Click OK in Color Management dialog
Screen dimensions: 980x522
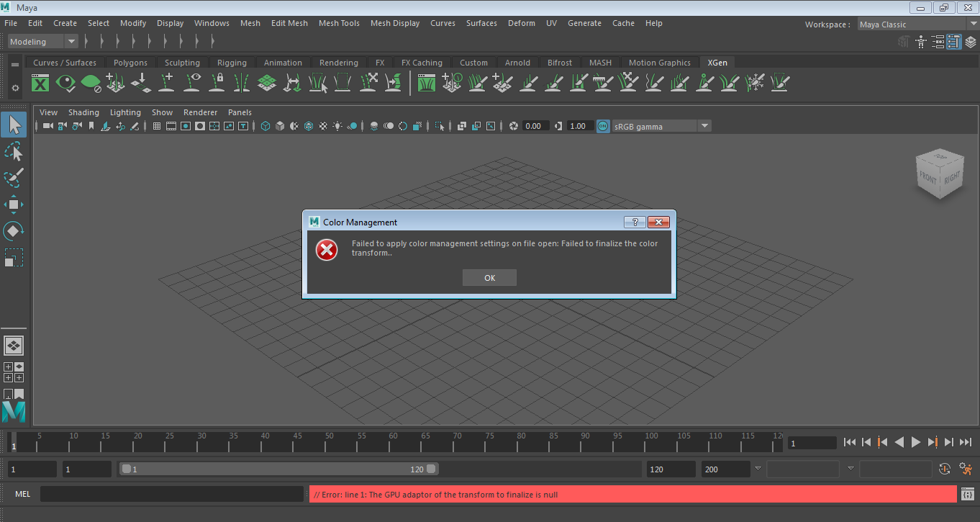(489, 278)
